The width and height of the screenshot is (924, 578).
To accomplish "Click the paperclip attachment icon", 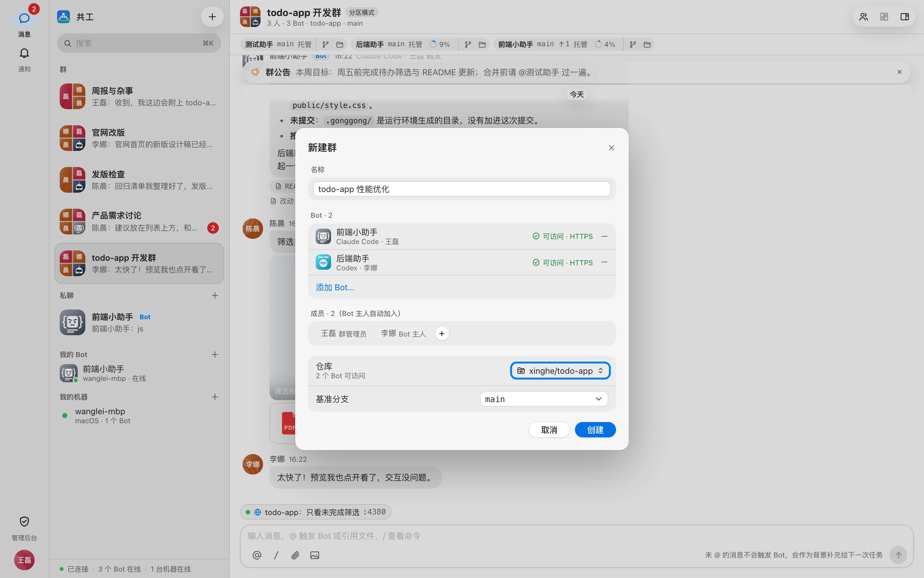I will point(295,555).
